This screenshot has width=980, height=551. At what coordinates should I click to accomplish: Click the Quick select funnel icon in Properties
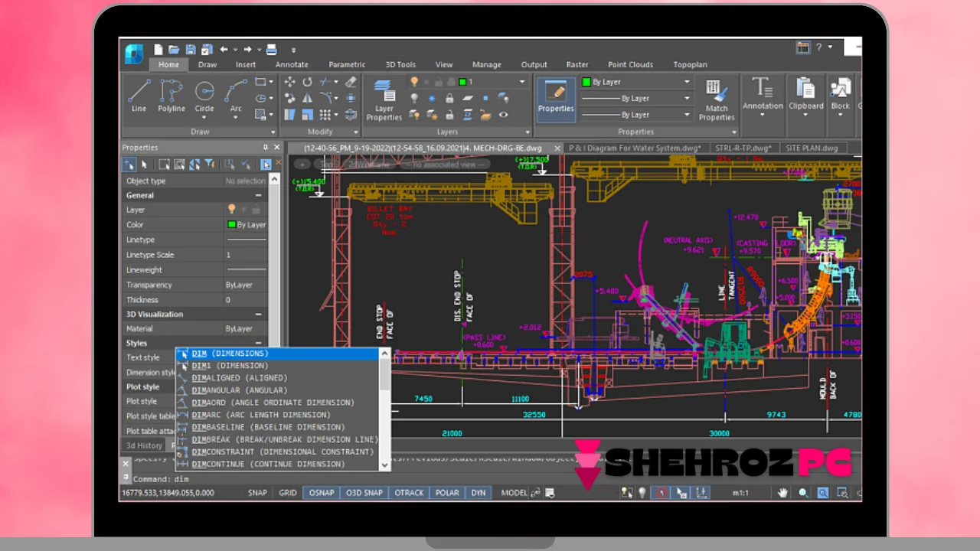tap(209, 164)
